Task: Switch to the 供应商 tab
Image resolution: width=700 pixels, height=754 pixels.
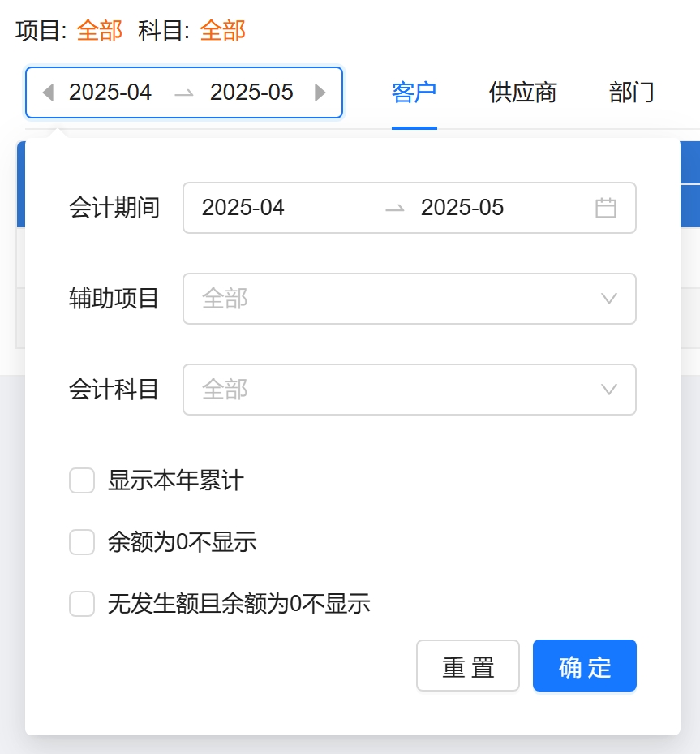Action: click(523, 93)
